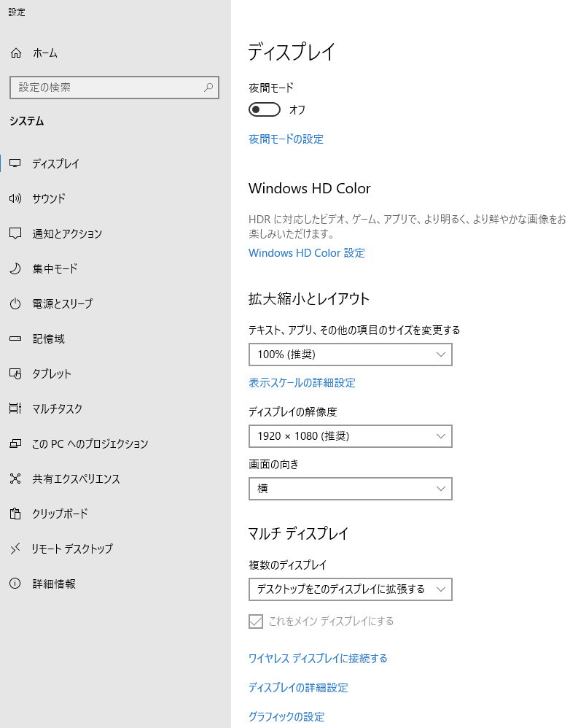Click the Power & sleep (電源とスリープ) icon
The height and width of the screenshot is (728, 570).
point(15,303)
